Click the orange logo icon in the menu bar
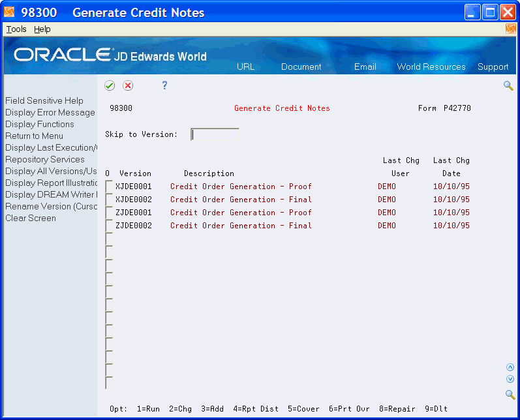This screenshot has height=420, width=520. (510, 29)
